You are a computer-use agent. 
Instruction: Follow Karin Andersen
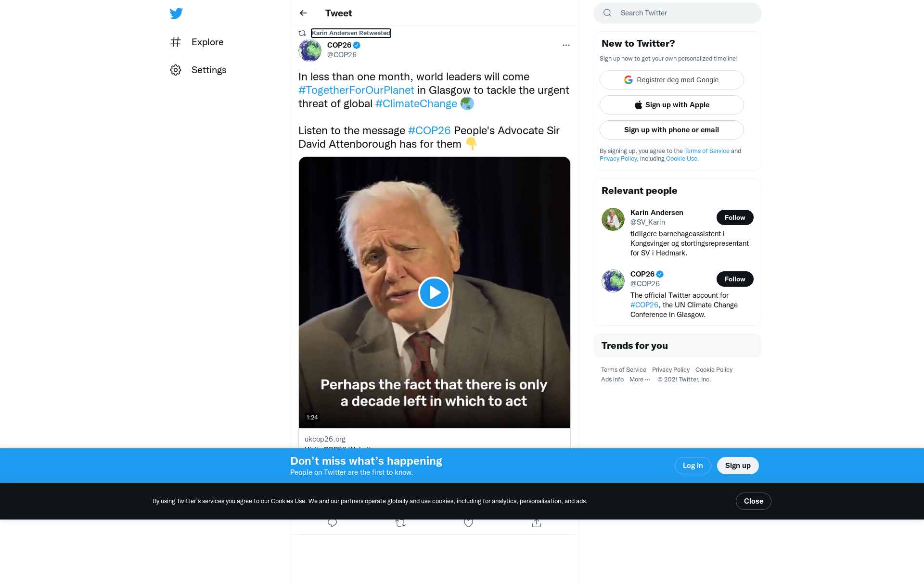click(x=734, y=217)
